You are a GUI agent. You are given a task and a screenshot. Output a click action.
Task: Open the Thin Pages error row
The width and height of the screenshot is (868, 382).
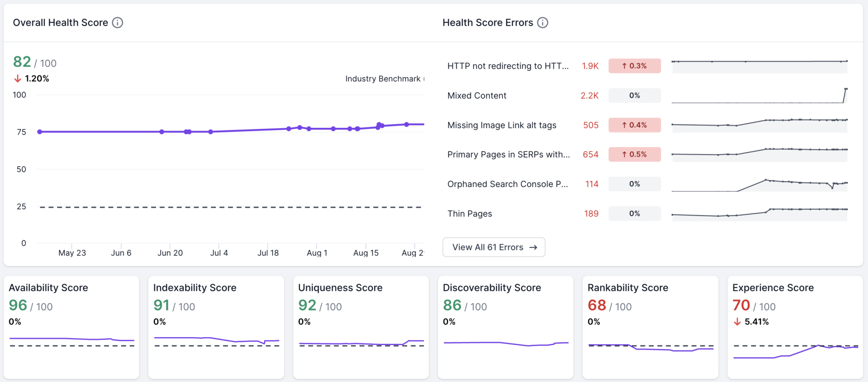(x=470, y=214)
